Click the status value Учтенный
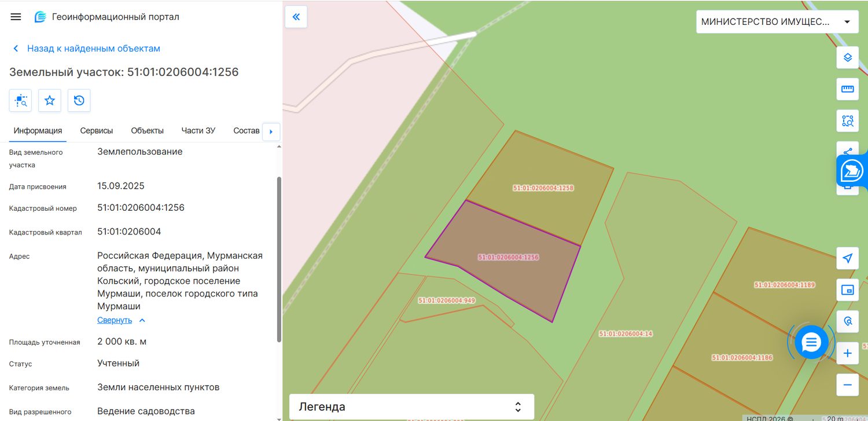The height and width of the screenshot is (421, 868). coord(119,364)
